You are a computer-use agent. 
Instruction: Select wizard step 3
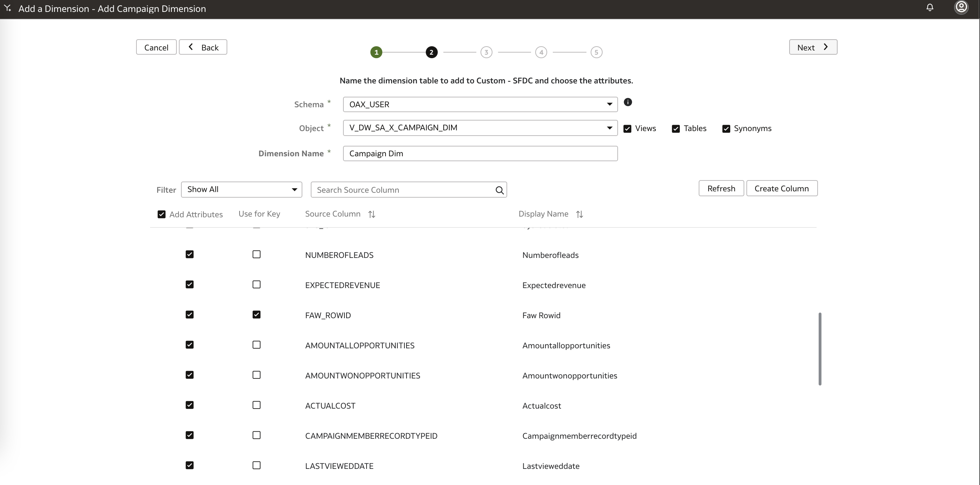coord(486,52)
